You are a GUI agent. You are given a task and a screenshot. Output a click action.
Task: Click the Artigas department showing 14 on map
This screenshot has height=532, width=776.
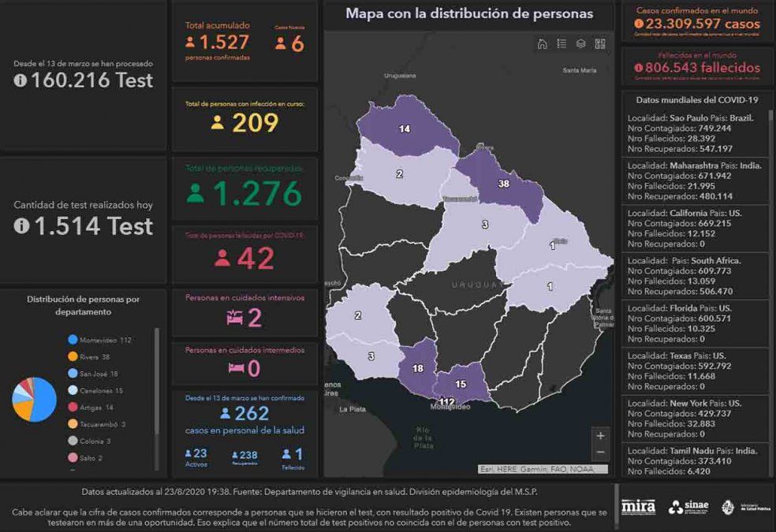405,128
